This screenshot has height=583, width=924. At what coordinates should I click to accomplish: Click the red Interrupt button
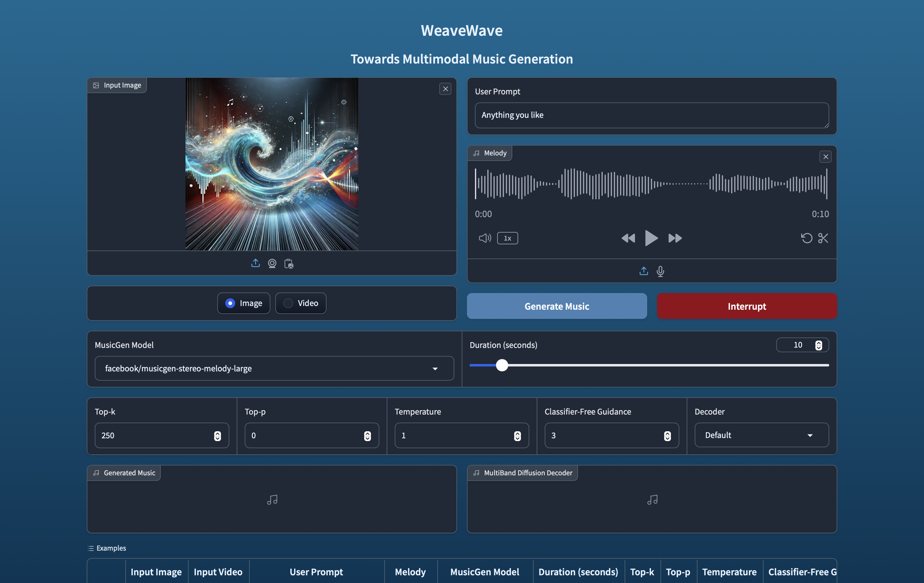click(747, 306)
